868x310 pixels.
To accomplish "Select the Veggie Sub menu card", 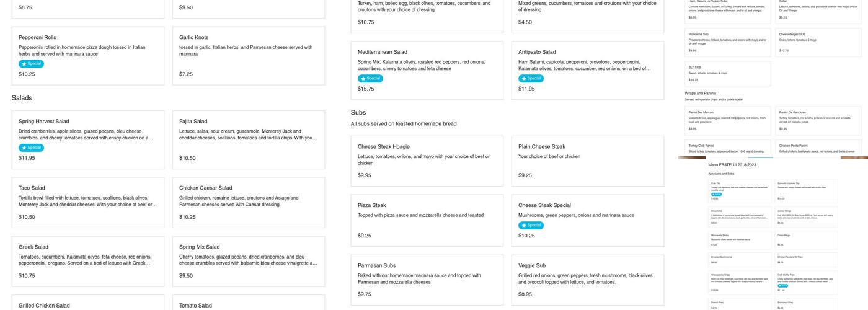I will 587,280.
